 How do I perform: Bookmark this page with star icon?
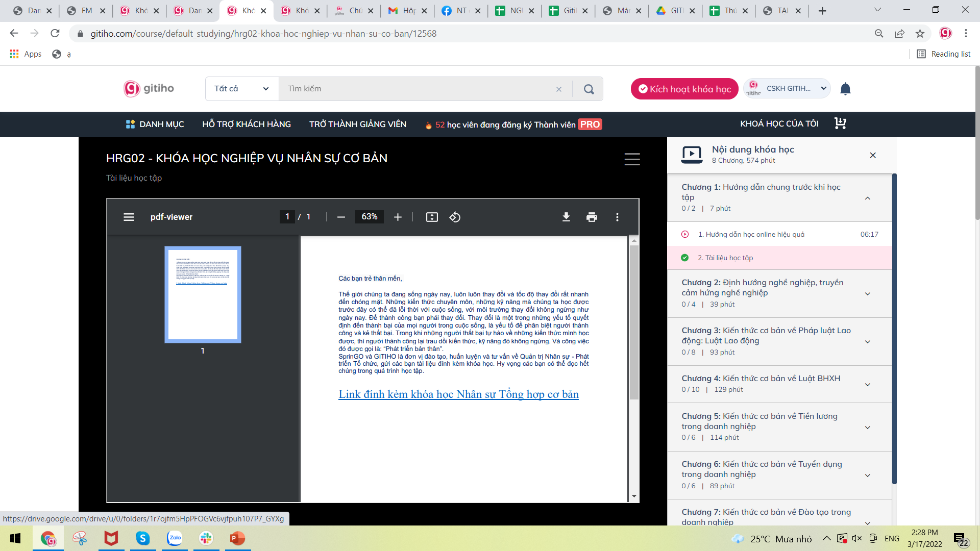920,34
